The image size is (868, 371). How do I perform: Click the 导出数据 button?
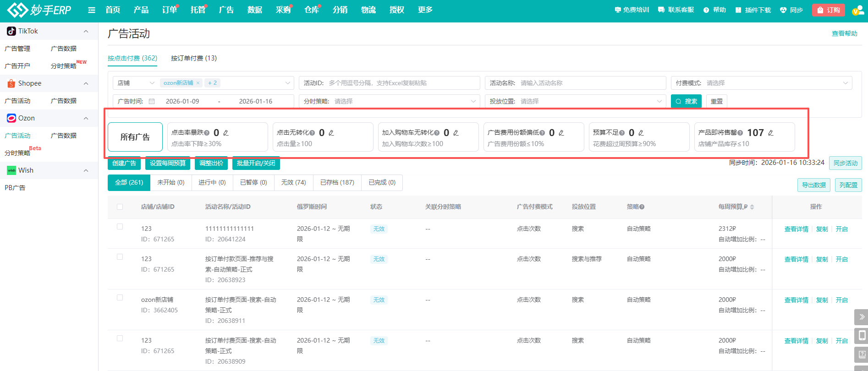814,185
